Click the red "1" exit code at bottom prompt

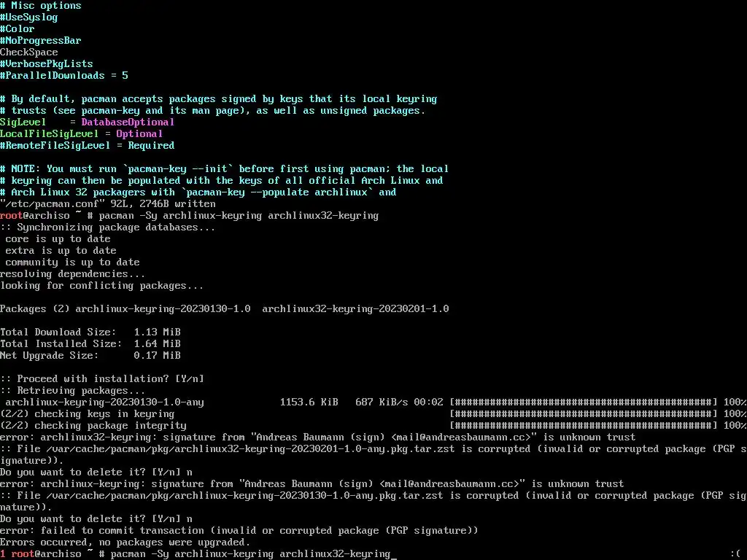point(3,554)
